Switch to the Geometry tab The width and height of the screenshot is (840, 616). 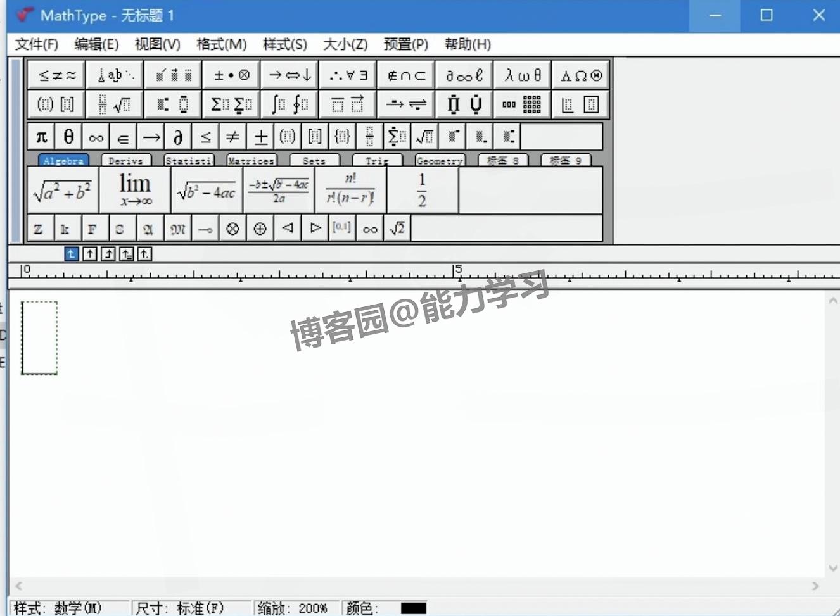[440, 161]
